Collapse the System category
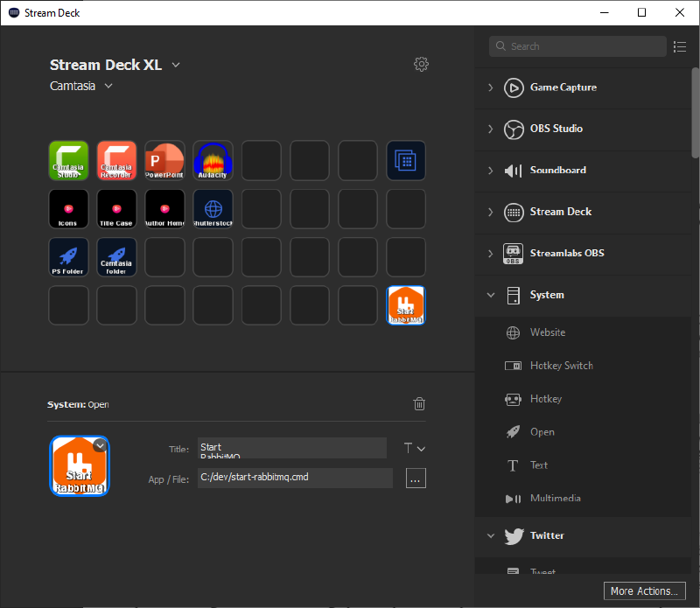 (491, 295)
